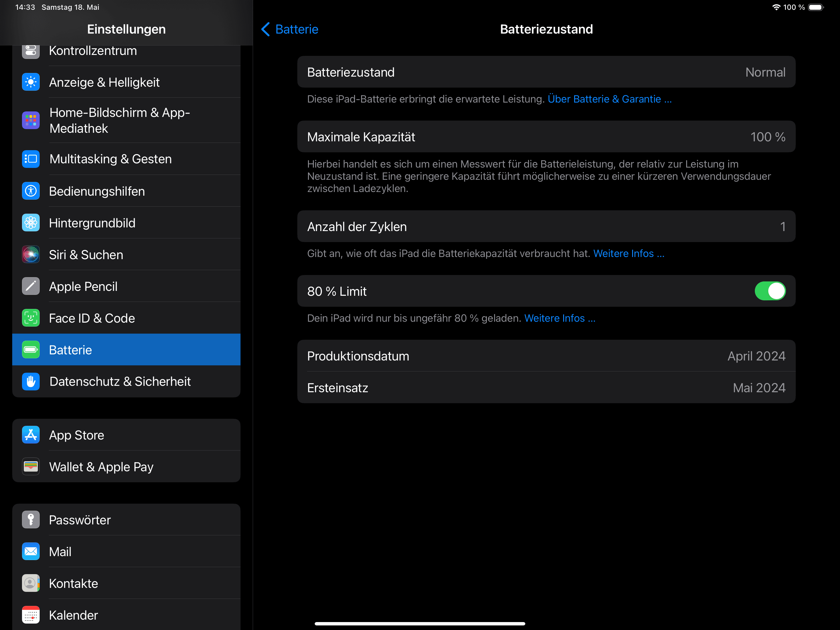Viewport: 840px width, 630px height.
Task: Tap the Siri & Suchen icon
Action: [x=31, y=255]
